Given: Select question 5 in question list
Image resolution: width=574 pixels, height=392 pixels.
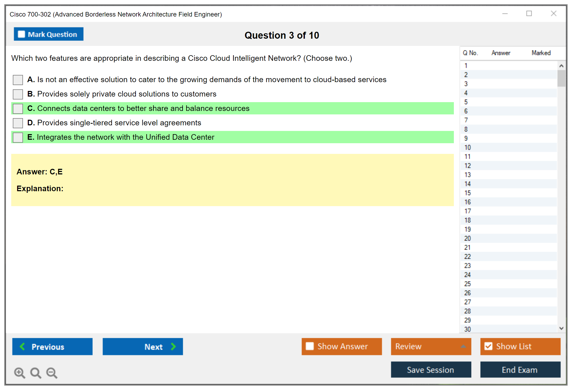Looking at the screenshot, I should [466, 102].
